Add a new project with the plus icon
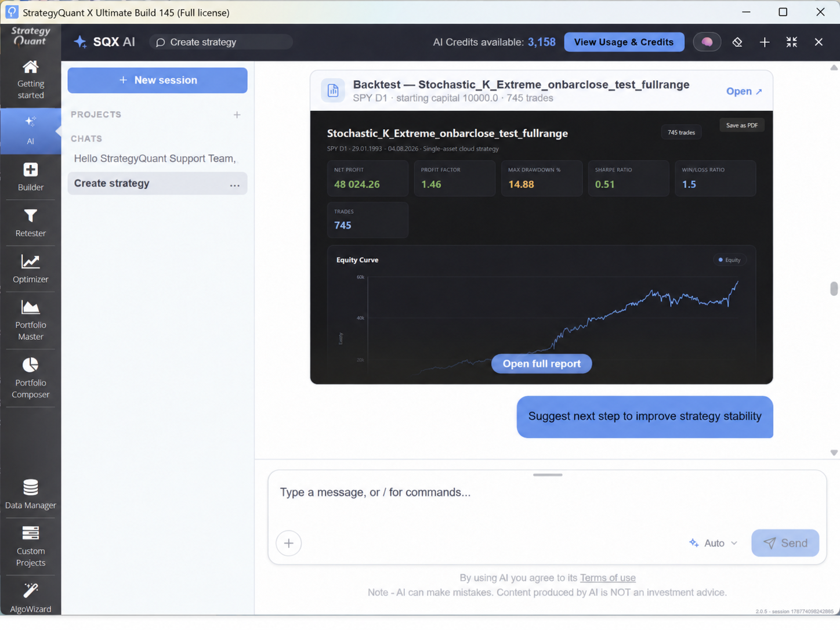The image size is (840, 630). pyautogui.click(x=237, y=115)
